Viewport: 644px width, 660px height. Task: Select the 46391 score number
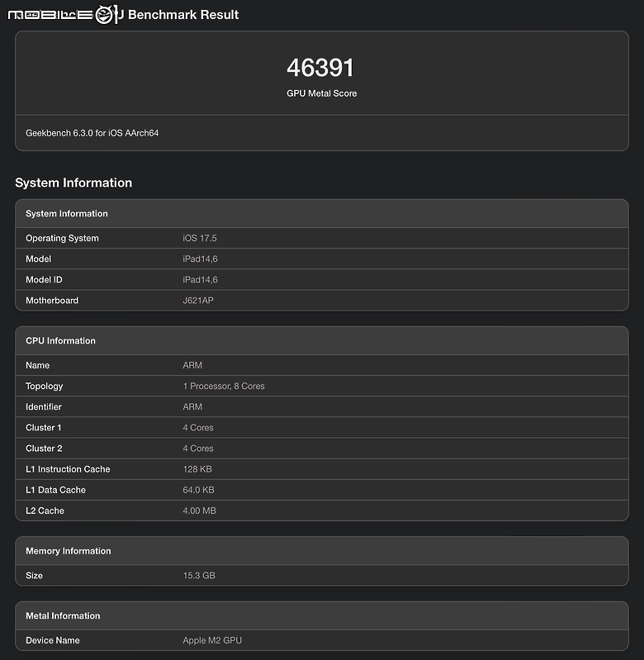click(320, 68)
